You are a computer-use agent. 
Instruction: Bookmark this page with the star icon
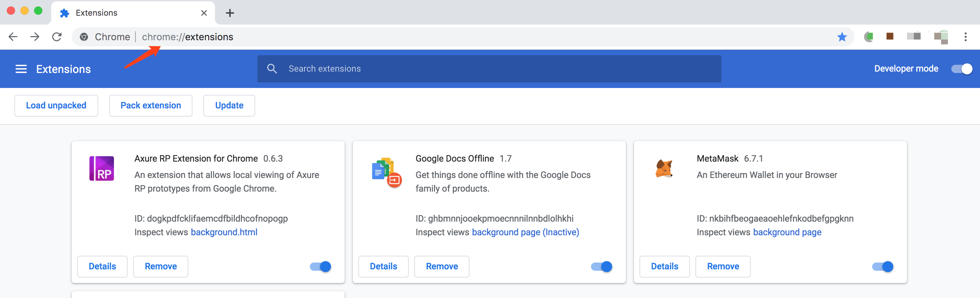(842, 37)
